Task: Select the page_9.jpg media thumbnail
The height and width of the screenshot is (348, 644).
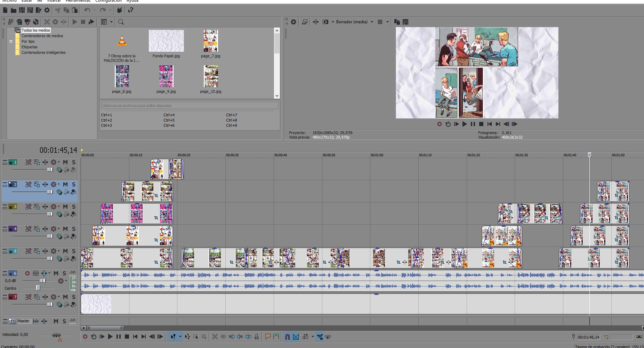Action: 166,76
